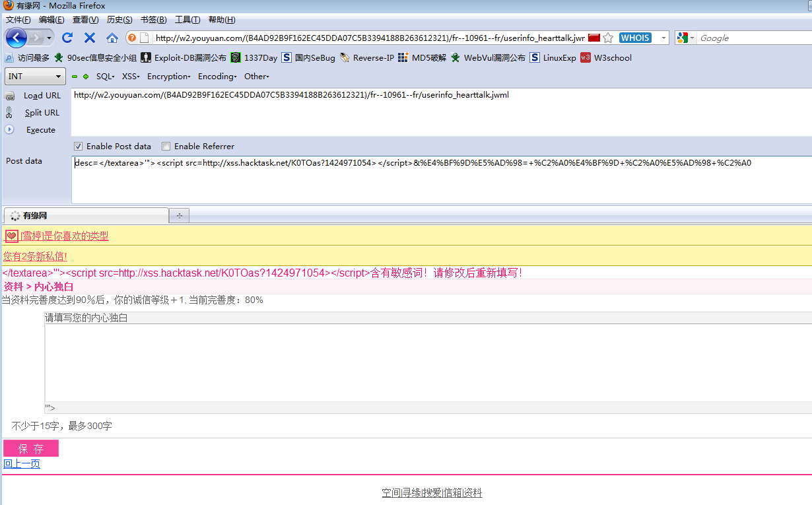
Task: Open the WebVul漏洞公布 bookmark
Action: click(488, 57)
